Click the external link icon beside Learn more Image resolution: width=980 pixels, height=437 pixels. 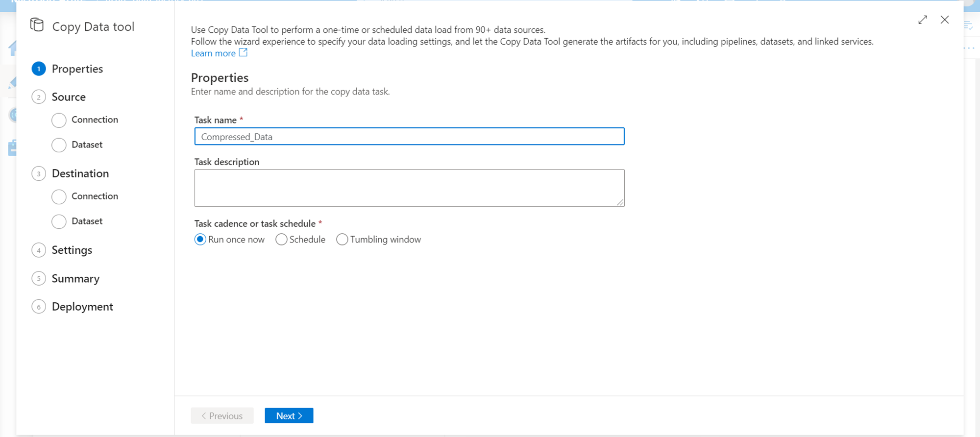(243, 53)
